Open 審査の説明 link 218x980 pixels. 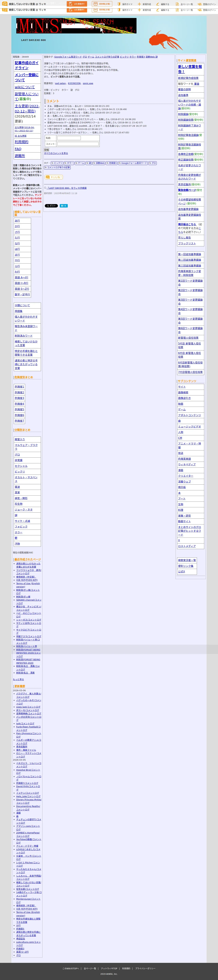point(185,89)
